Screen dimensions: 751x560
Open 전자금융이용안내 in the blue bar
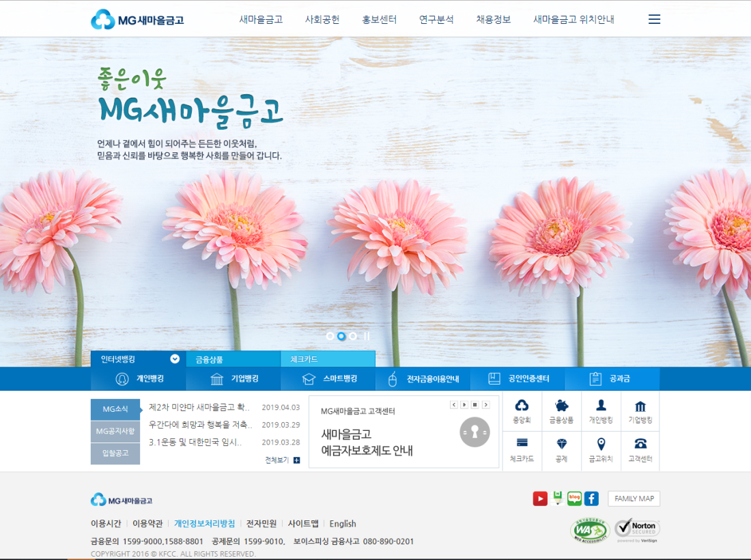pos(423,379)
